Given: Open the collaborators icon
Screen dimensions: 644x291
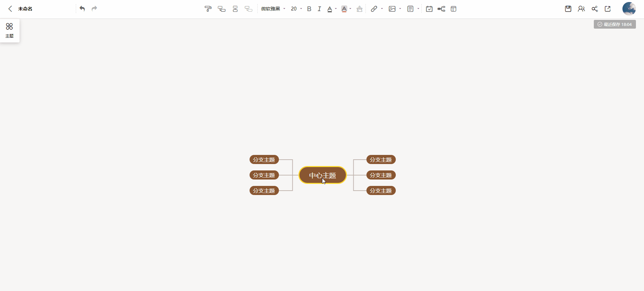Looking at the screenshot, I should pyautogui.click(x=581, y=9).
